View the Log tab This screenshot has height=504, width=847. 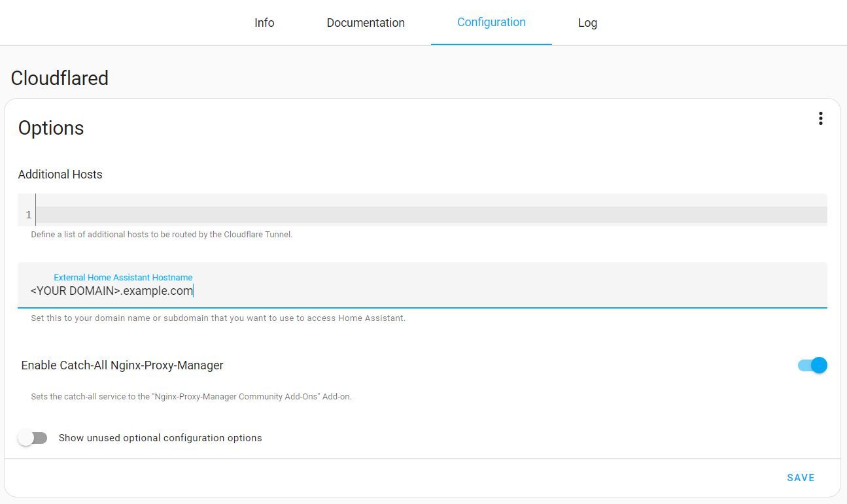(587, 23)
